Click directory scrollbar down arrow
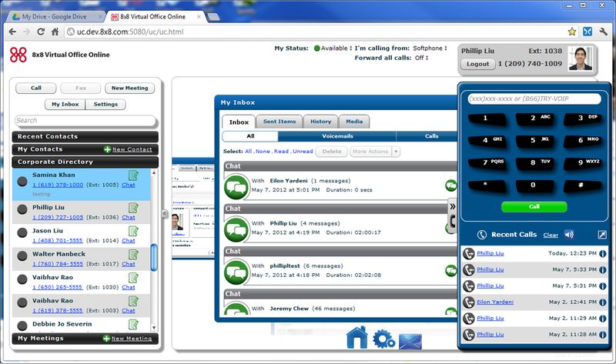Screen dimensions: 616x364 (153, 328)
